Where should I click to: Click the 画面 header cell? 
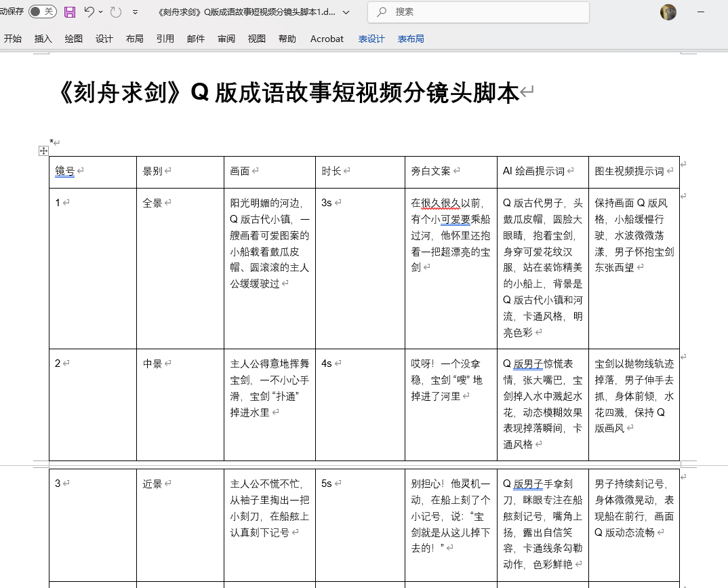point(270,172)
